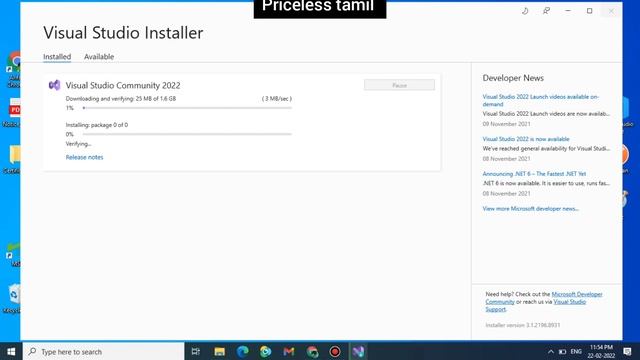640x360 pixels.
Task: Switch to the Installed tab
Action: (x=57, y=57)
